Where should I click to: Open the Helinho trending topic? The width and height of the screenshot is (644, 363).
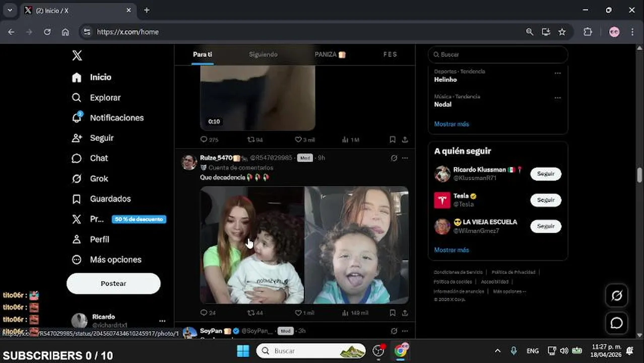(445, 80)
